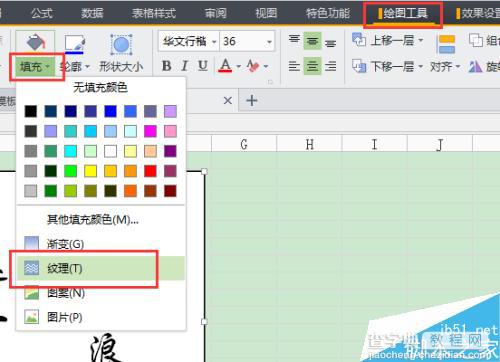Toggle italic formatting
Image resolution: width=500 pixels, height=362 pixels.
pyautogui.click(x=185, y=66)
